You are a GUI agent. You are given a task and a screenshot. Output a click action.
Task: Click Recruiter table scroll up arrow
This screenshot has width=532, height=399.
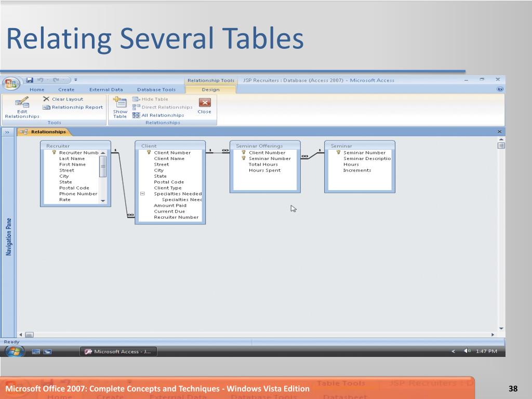click(103, 153)
